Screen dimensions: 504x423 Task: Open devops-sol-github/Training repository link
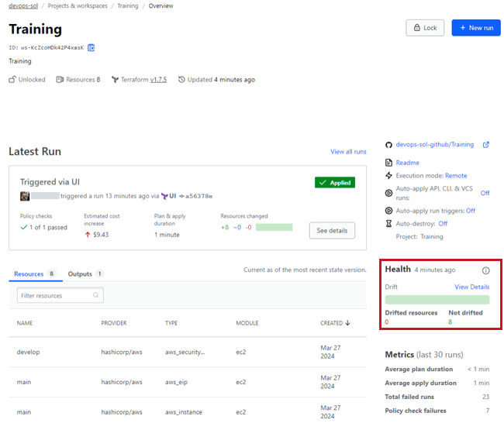coord(434,145)
